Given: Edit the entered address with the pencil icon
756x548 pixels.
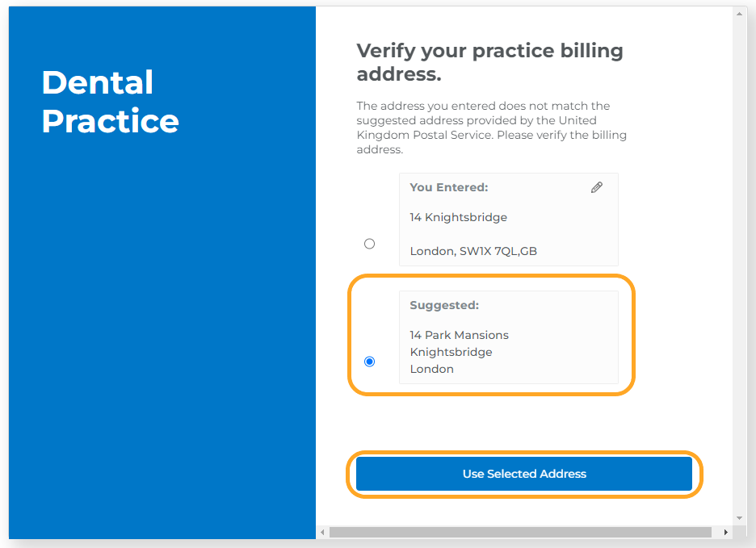Looking at the screenshot, I should tap(596, 187).
